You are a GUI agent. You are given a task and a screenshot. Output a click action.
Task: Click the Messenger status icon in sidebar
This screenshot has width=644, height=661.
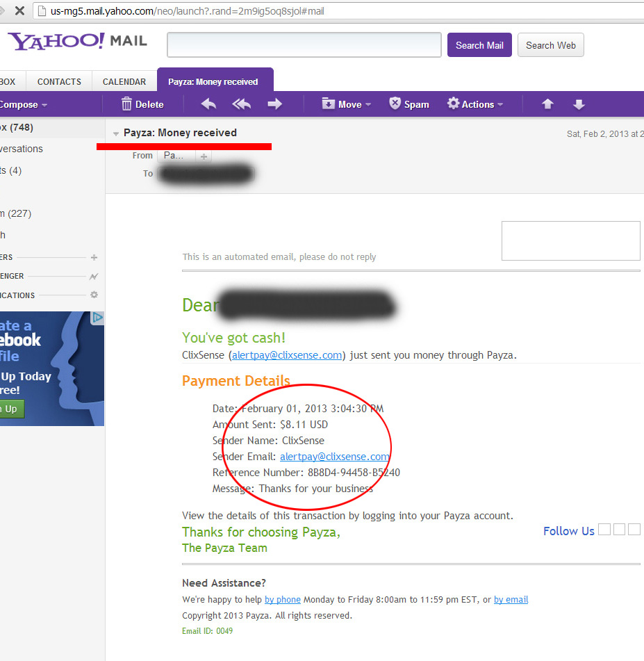[94, 277]
